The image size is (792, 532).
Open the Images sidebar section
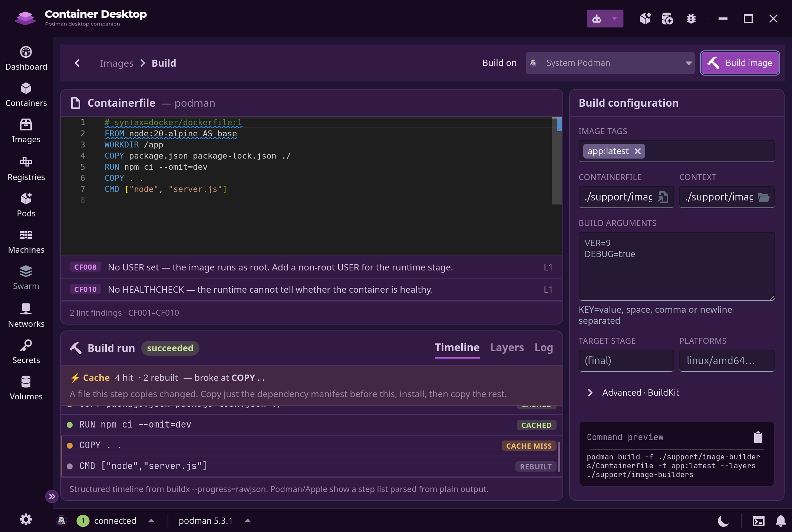26,131
